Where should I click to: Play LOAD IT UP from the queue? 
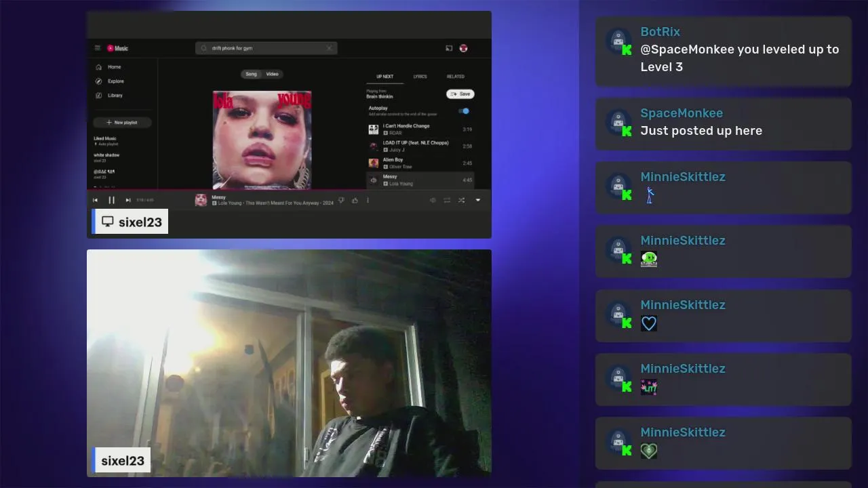(x=420, y=146)
